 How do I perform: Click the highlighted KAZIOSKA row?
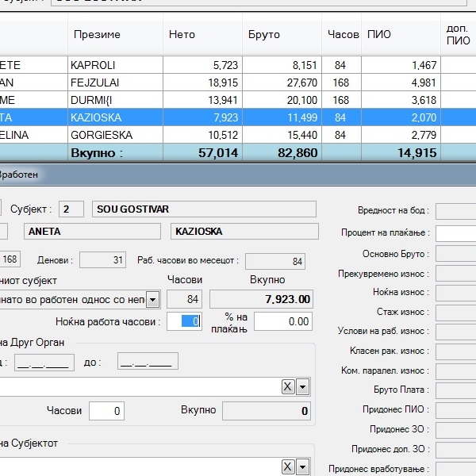(95, 117)
